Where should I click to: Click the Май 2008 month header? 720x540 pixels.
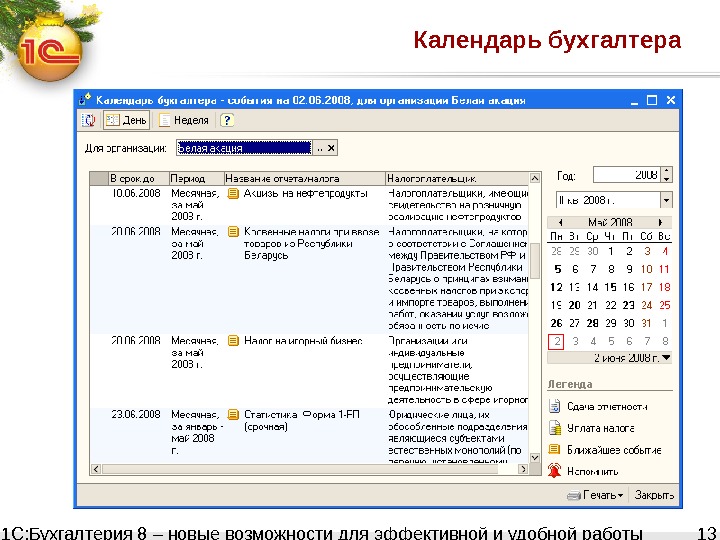coord(610,223)
